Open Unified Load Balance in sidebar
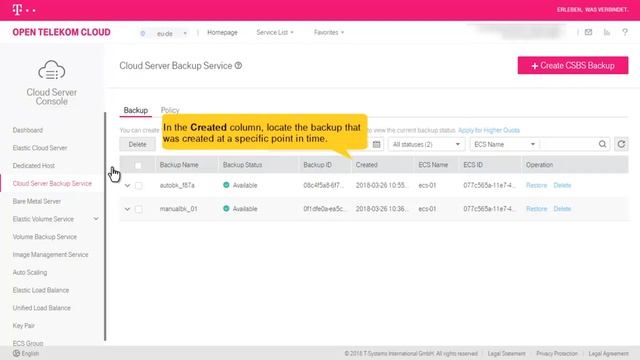The image size is (640, 360). (42, 308)
